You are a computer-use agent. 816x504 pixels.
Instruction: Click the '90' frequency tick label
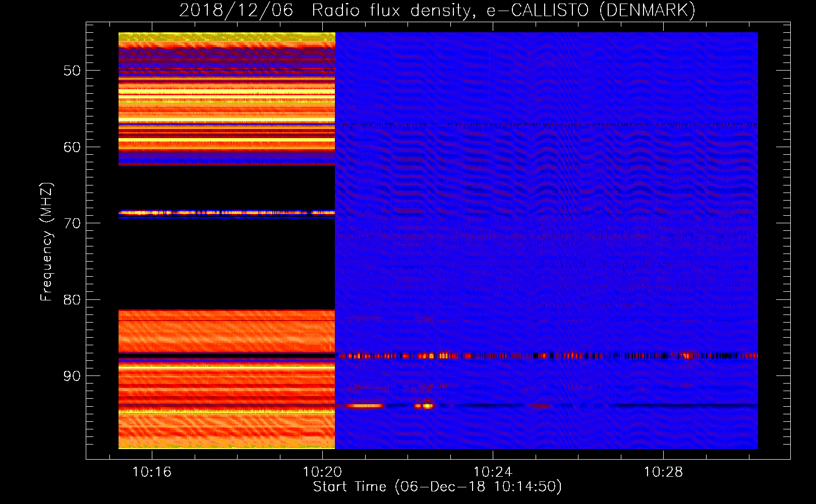[72, 376]
